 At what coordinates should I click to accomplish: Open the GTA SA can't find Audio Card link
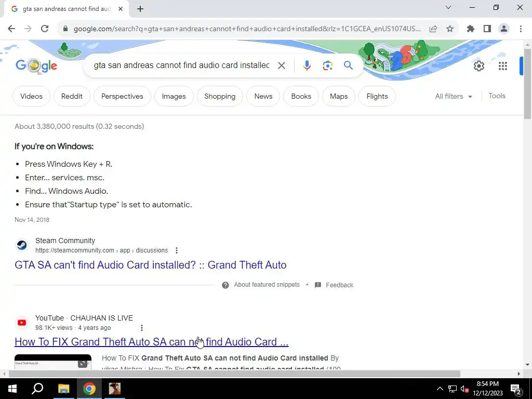click(x=150, y=265)
